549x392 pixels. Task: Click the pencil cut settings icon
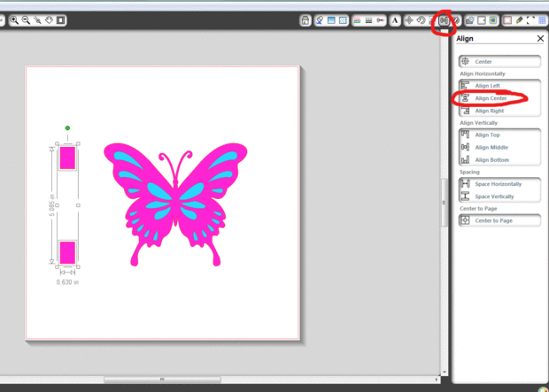tap(519, 20)
